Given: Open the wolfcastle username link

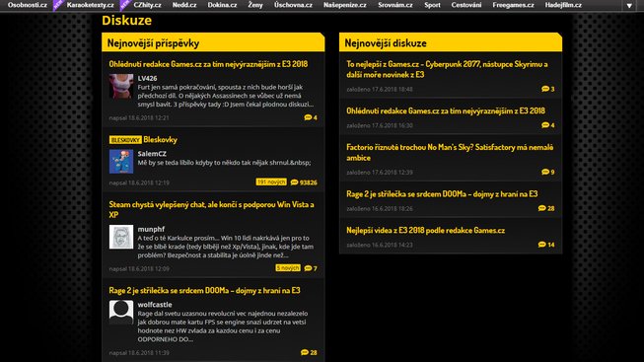Looking at the screenshot, I should point(155,305).
